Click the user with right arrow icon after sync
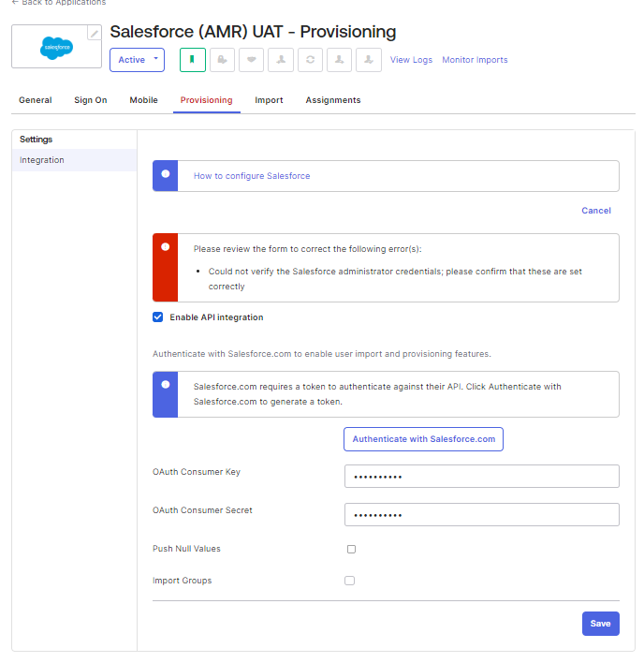 point(340,60)
